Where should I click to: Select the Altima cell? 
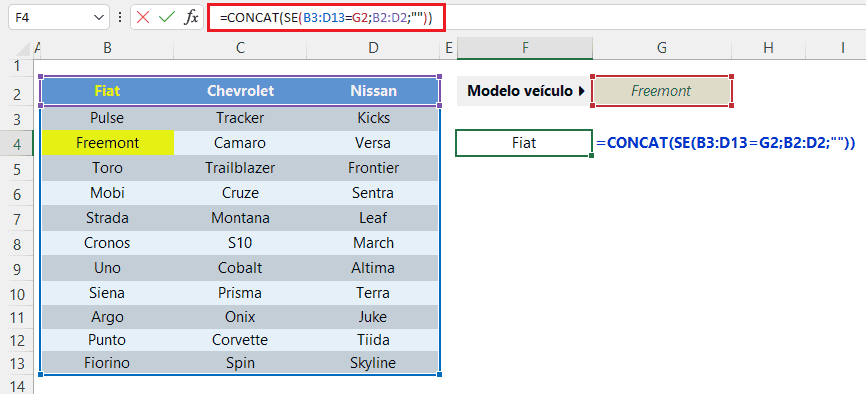[x=373, y=268]
